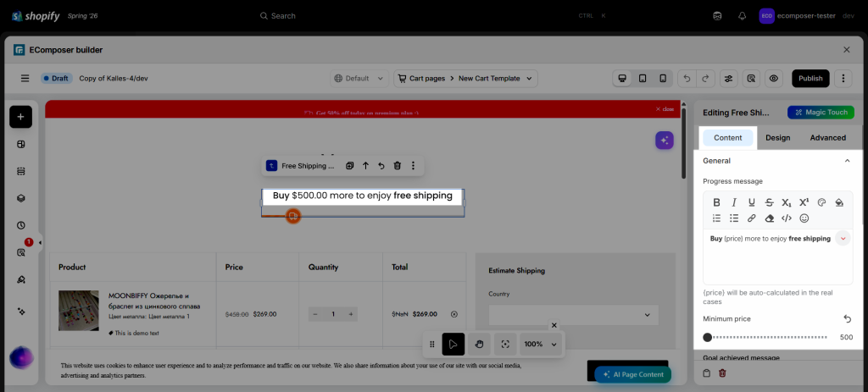Select parent using the up arrow
Viewport: 868px width, 392px height.
365,165
